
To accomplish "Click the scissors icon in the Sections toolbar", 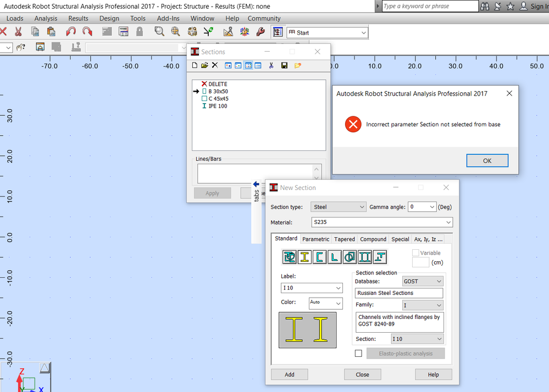I will (x=271, y=65).
